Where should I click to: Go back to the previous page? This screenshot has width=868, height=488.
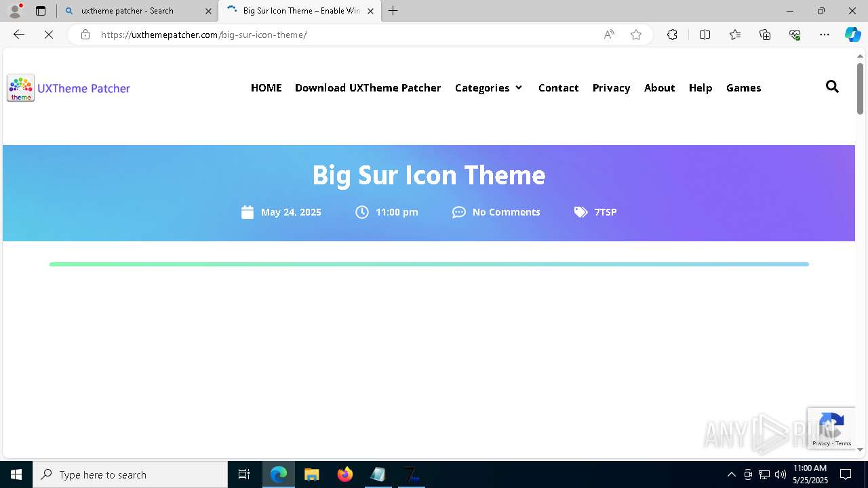19,35
